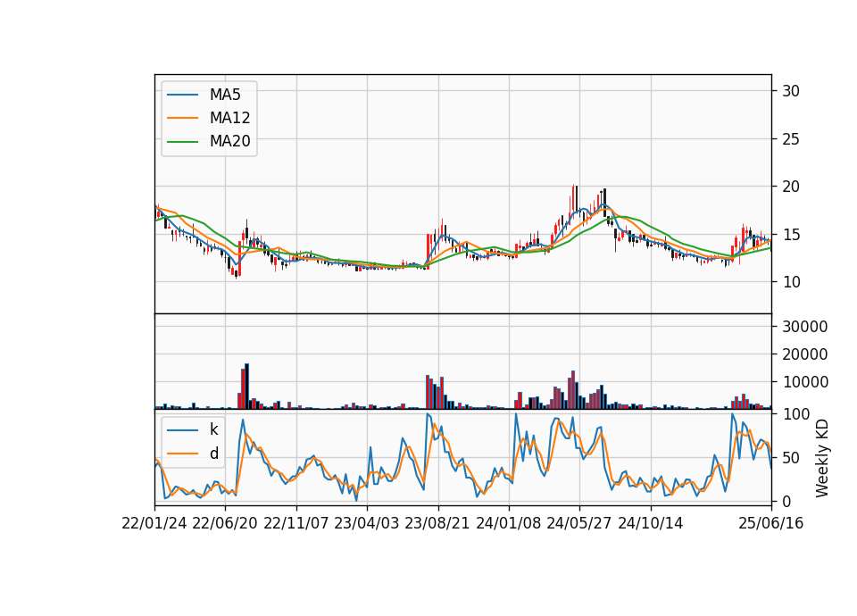The height and width of the screenshot is (616, 857).
Task: Click the price axis value 10
Action: (791, 282)
